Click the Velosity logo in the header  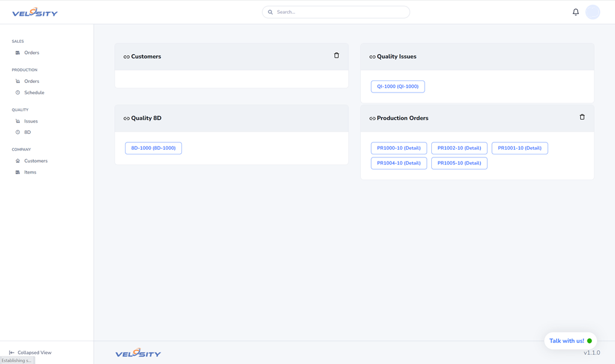(35, 12)
